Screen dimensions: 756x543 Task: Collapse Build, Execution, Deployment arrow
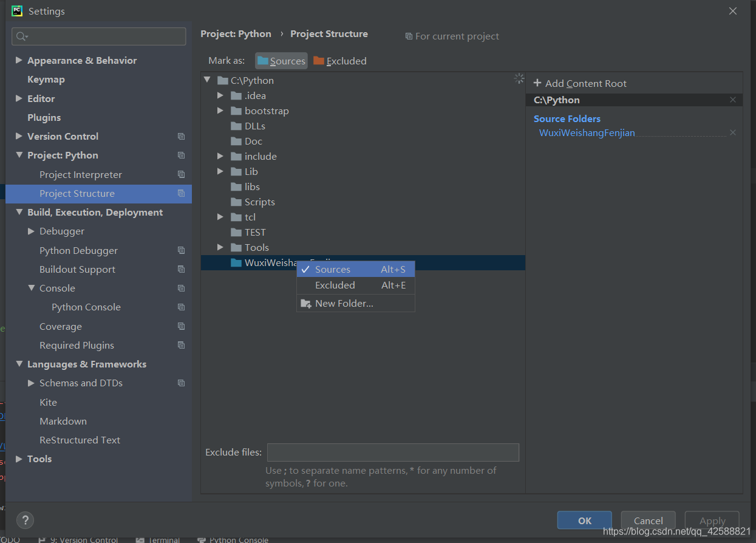pos(19,212)
